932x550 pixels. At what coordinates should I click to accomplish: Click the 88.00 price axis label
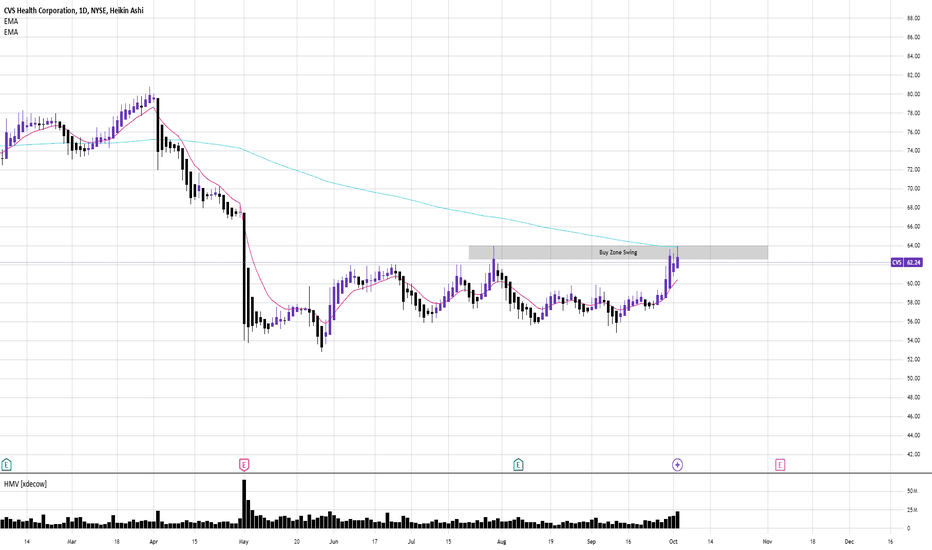913,18
